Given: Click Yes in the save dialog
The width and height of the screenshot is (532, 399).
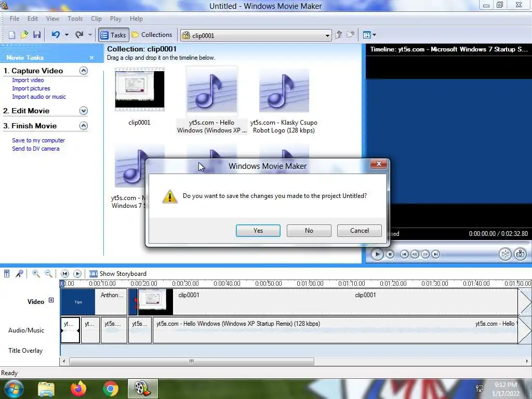Looking at the screenshot, I should (x=258, y=230).
